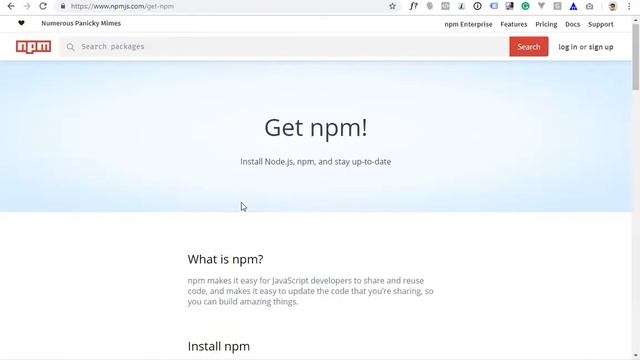Open the Features menu item
This screenshot has width=640, height=360.
513,24
